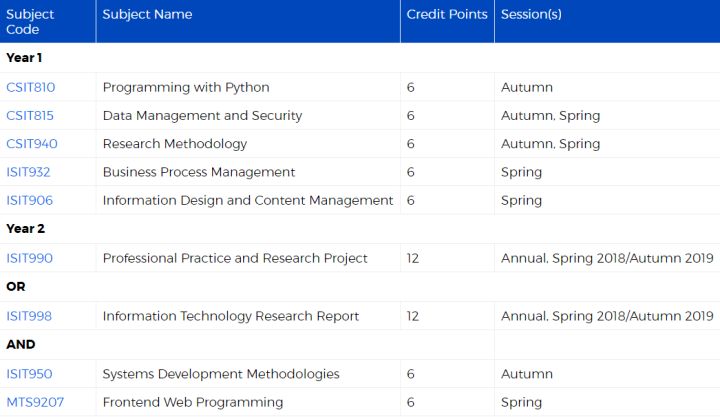720x419 pixels.
Task: Open the ISIT990 subject link
Action: point(29,258)
